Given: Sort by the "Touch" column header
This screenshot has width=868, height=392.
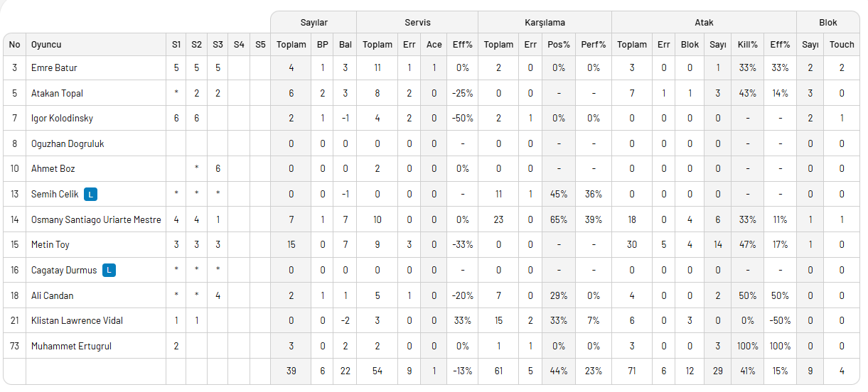Looking at the screenshot, I should pos(842,44).
